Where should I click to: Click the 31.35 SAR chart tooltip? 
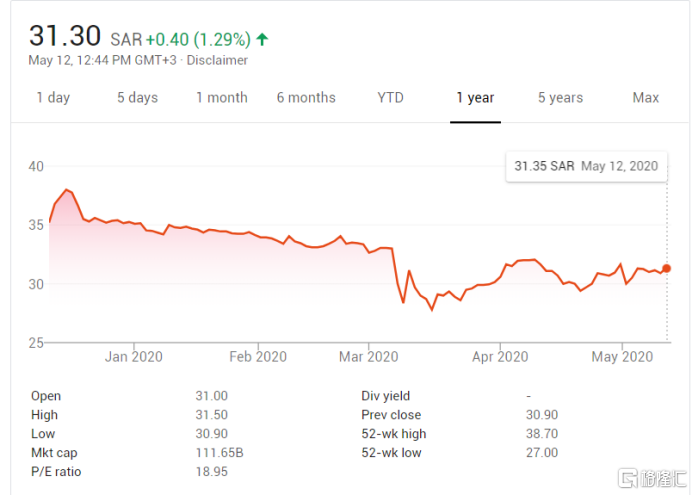pos(586,166)
